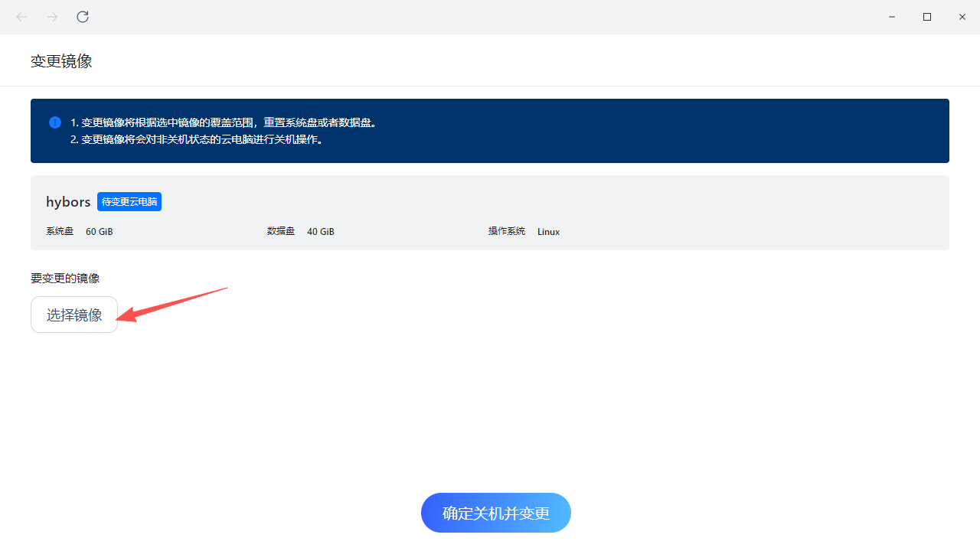The width and height of the screenshot is (980, 551).
Task: Click the blue info icon in banner
Action: (55, 122)
